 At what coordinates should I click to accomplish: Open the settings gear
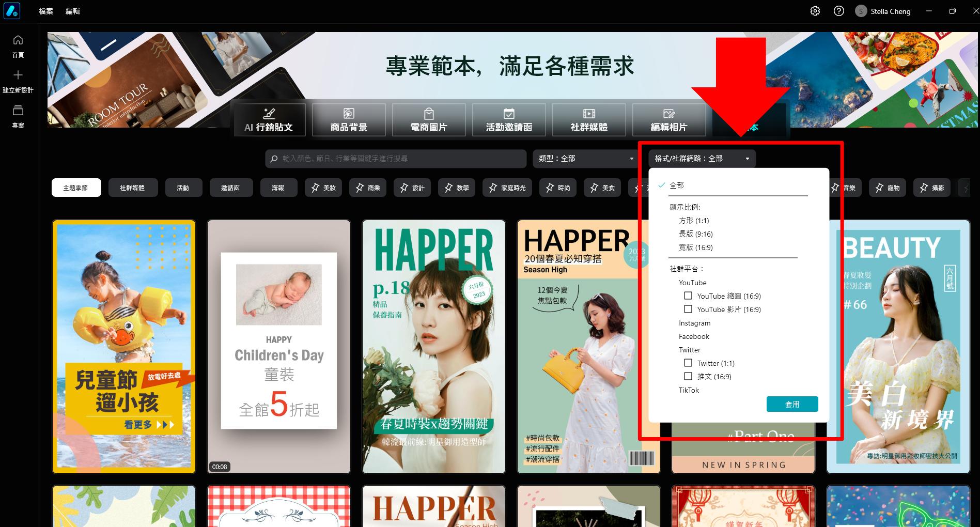point(815,11)
